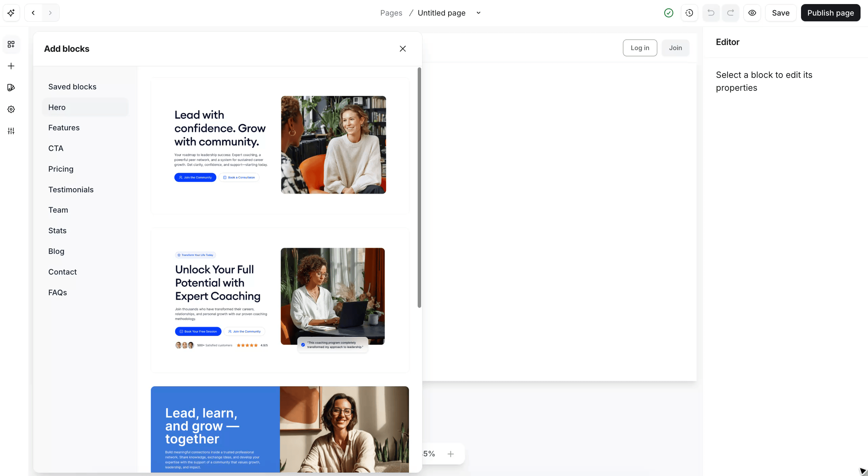Select the Testimonials category

[x=85, y=190]
